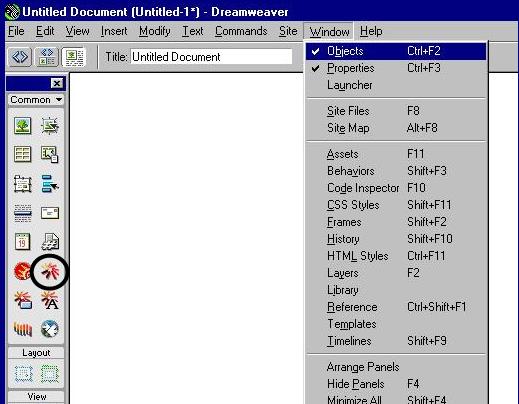
Task: Click the Insert Image icon
Action: 23,126
